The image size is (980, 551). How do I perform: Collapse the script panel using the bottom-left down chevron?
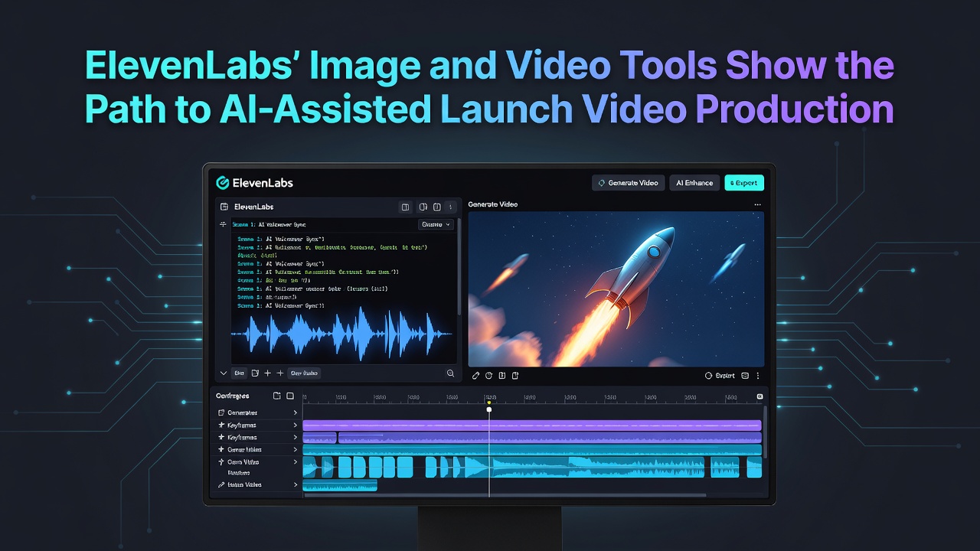tap(224, 373)
